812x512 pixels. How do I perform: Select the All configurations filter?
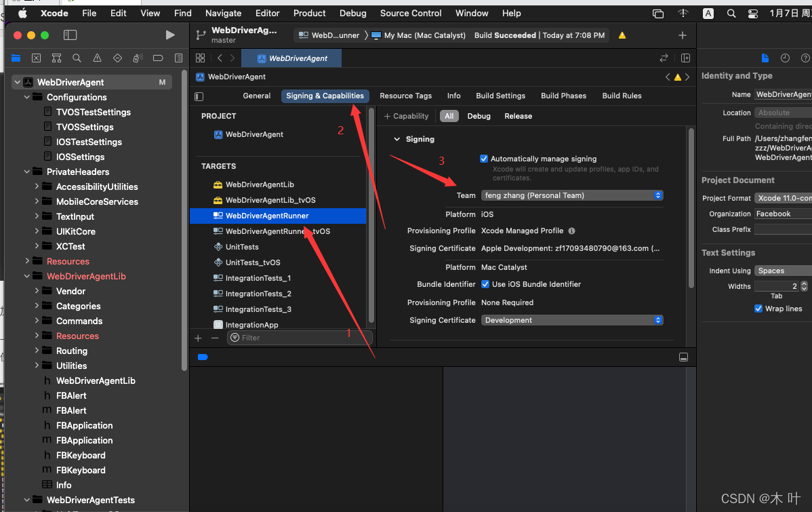point(449,116)
